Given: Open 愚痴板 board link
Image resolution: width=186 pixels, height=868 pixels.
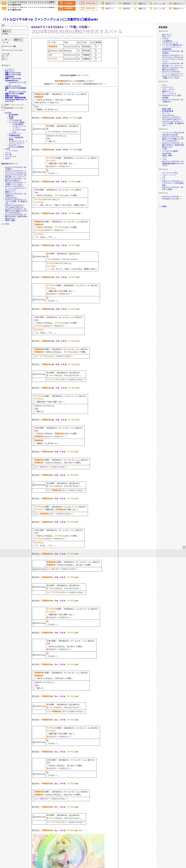Looking at the screenshot, I should click(x=11, y=139).
